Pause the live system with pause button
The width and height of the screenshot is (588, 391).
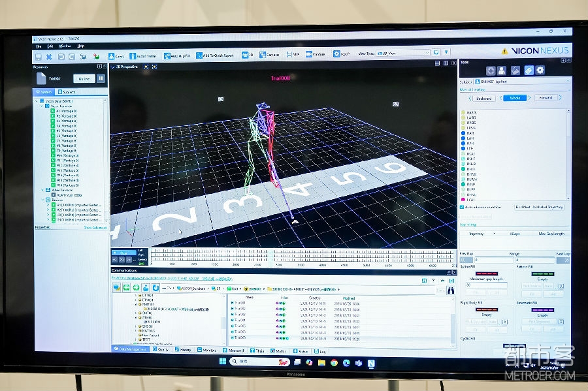click(x=101, y=78)
